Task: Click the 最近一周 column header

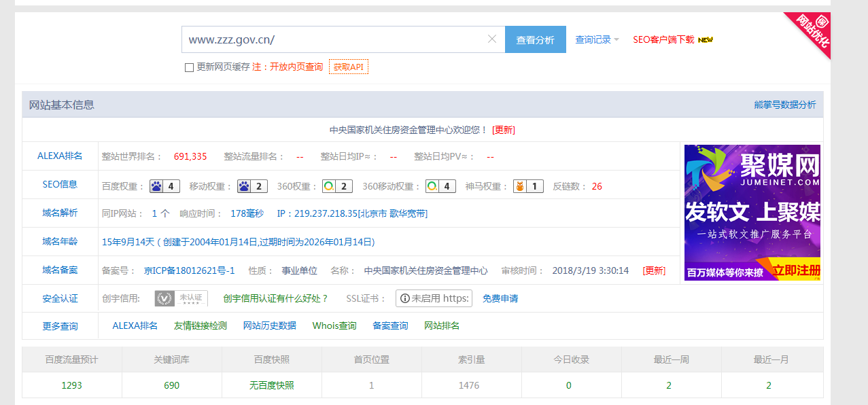Action: pos(672,359)
